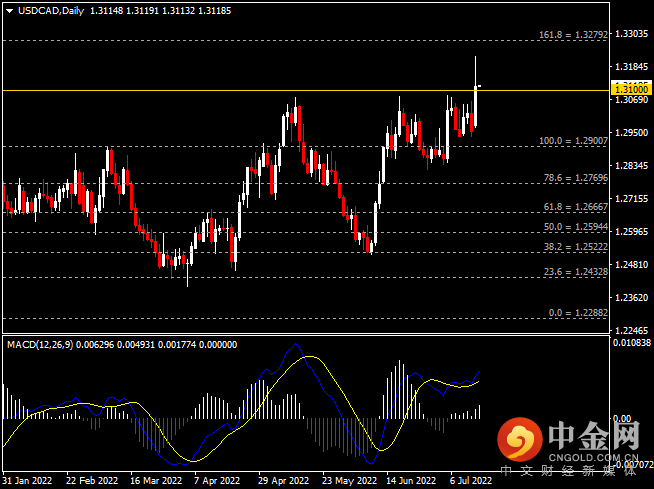Click the 1.33035 price axis value
654x489 pixels.
632,34
